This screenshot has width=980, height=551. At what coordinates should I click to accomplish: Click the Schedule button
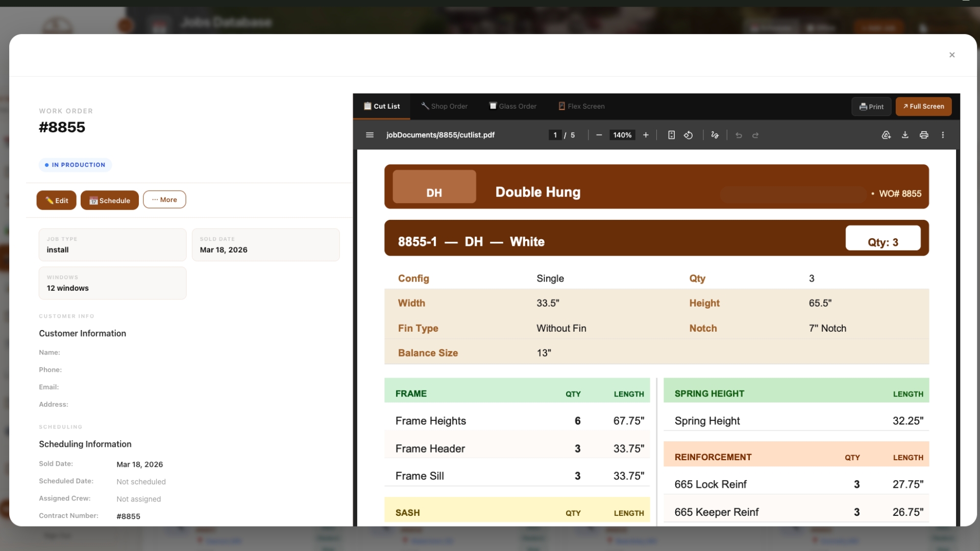pyautogui.click(x=110, y=201)
